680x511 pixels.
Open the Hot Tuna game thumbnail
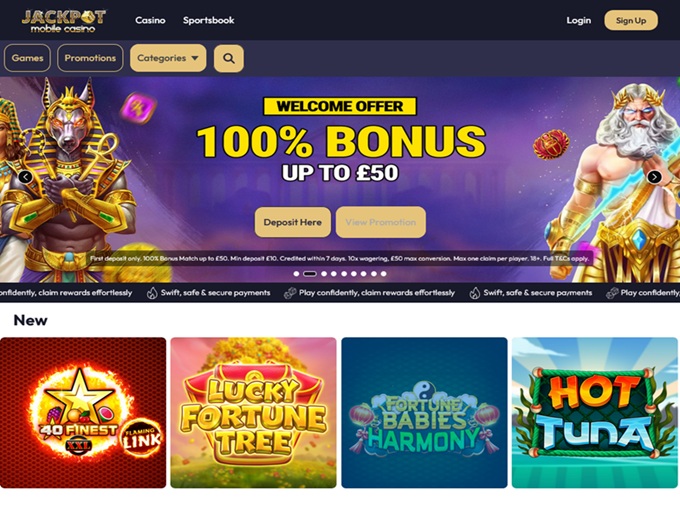coord(595,413)
